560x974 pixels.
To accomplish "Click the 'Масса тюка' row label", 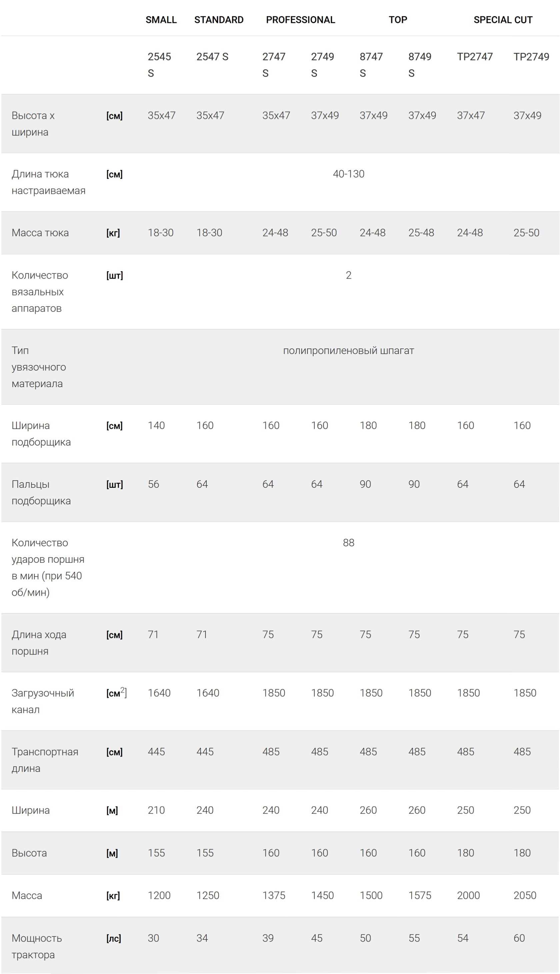I will 40,233.
